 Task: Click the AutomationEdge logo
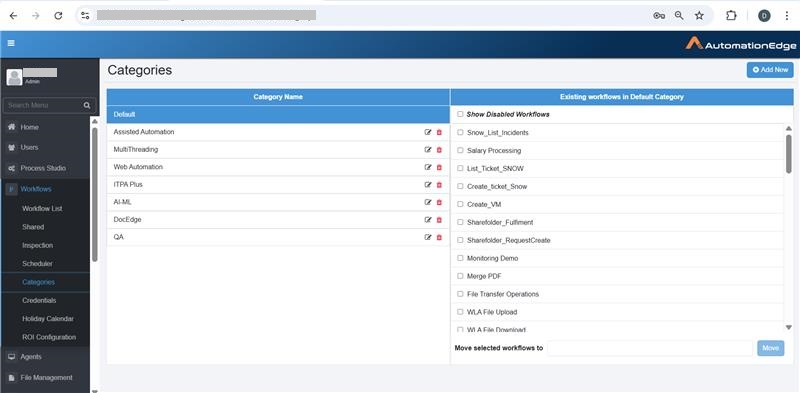740,44
